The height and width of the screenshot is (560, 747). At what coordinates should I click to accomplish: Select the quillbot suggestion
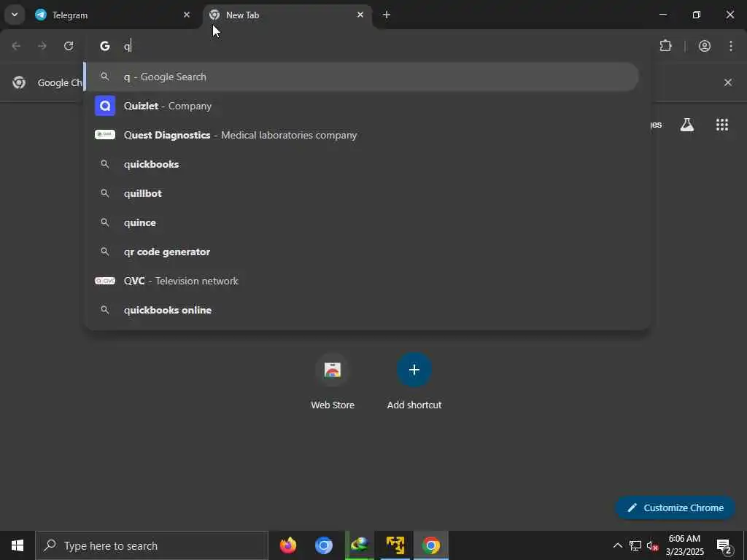click(362, 193)
